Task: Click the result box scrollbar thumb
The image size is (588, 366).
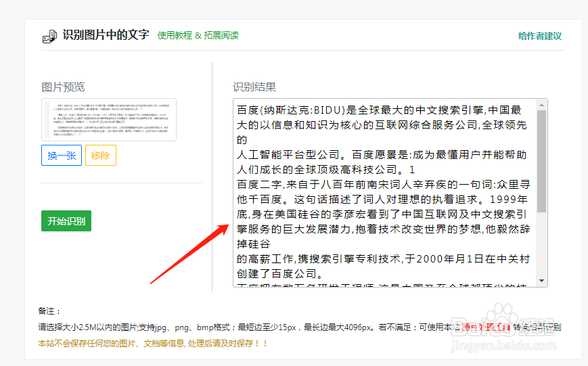Action: coord(541,161)
